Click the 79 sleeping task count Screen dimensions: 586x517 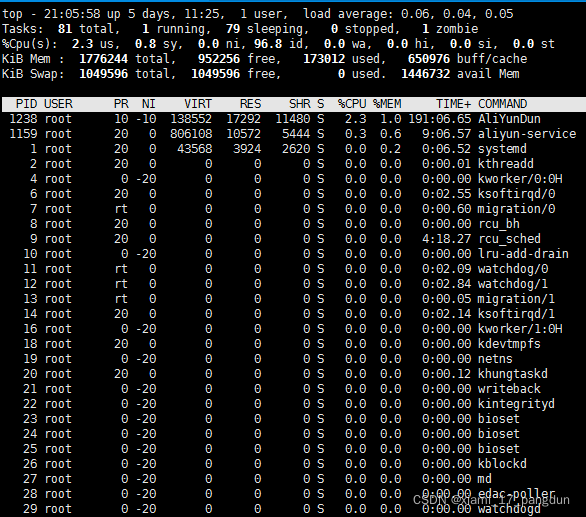[x=268, y=29]
